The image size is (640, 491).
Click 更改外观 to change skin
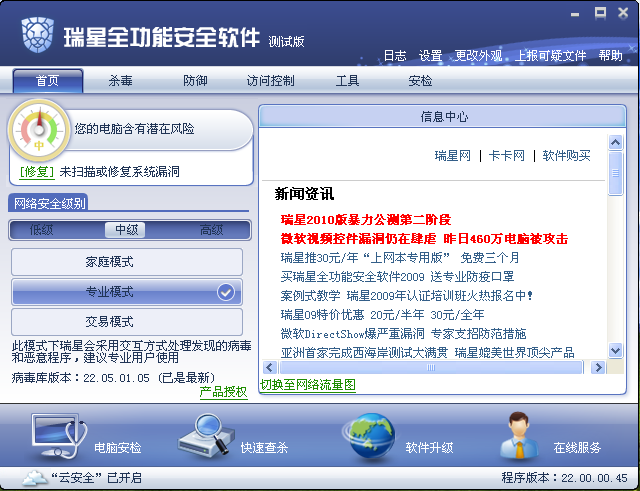[x=478, y=55]
